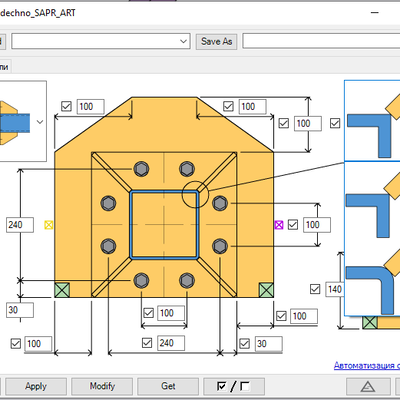
Task: Toggle checkbox beside top-right vertical 100 field
Action: pyautogui.click(x=284, y=123)
